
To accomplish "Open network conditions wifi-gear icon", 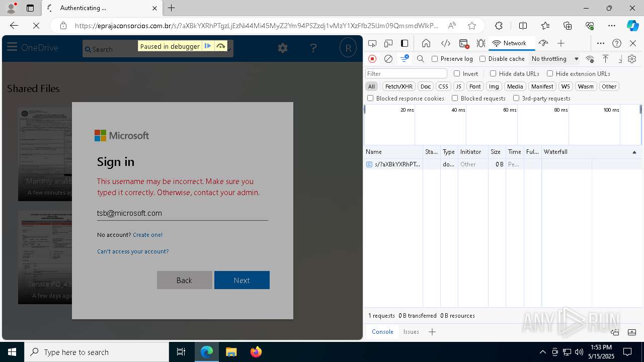I will point(590,59).
